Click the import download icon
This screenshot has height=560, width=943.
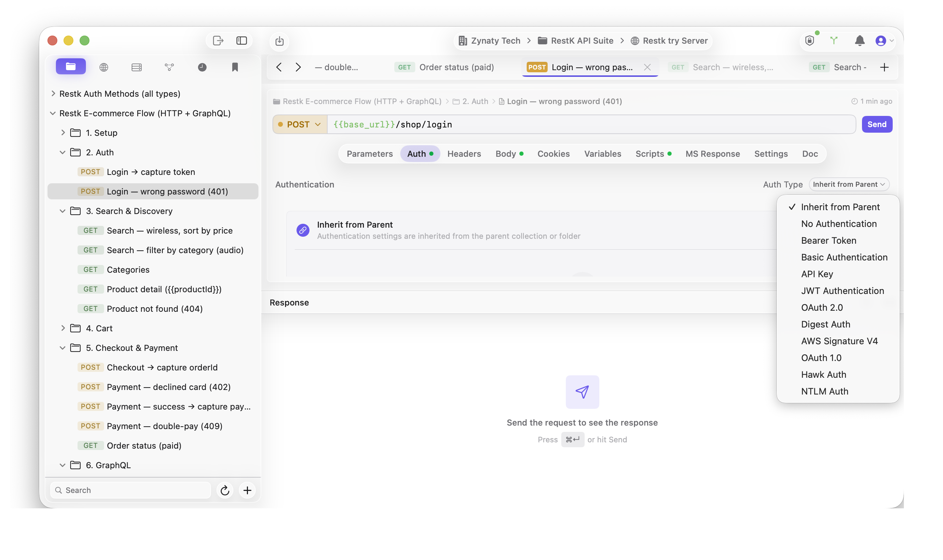coord(279,41)
